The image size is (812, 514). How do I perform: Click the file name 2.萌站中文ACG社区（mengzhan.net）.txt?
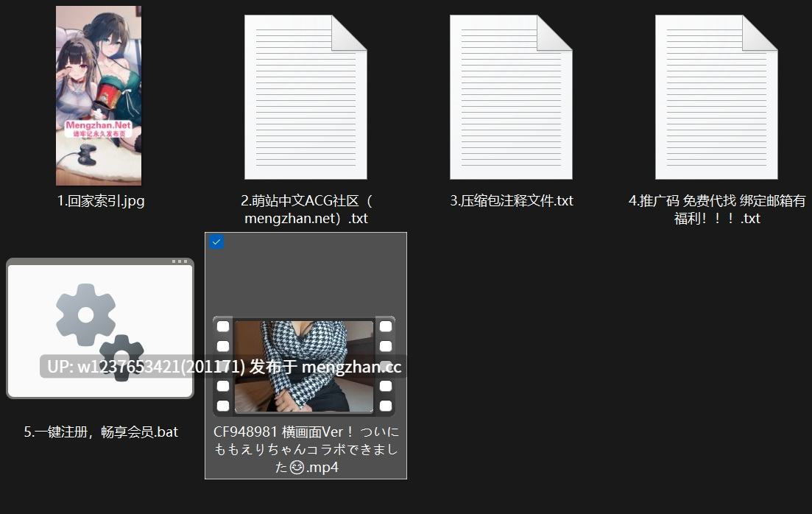point(306,209)
